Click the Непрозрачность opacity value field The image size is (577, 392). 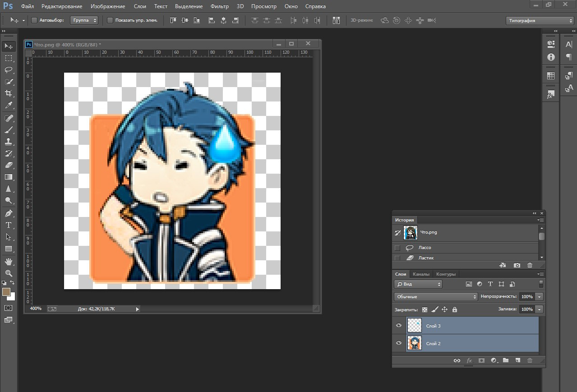click(526, 297)
